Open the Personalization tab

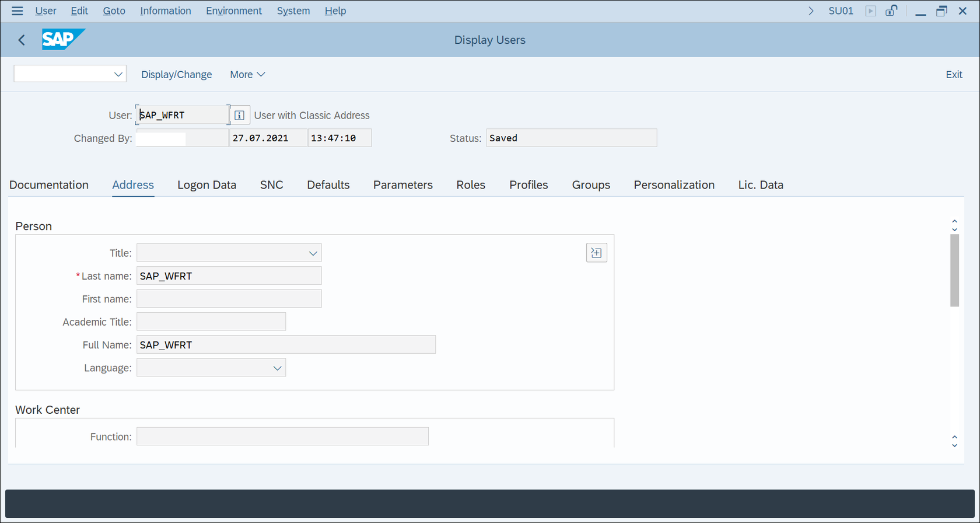tap(674, 185)
